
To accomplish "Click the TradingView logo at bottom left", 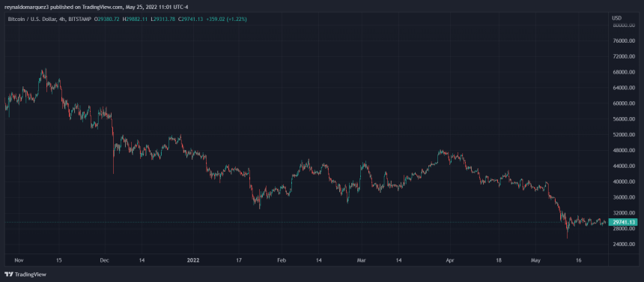I will pos(25,274).
